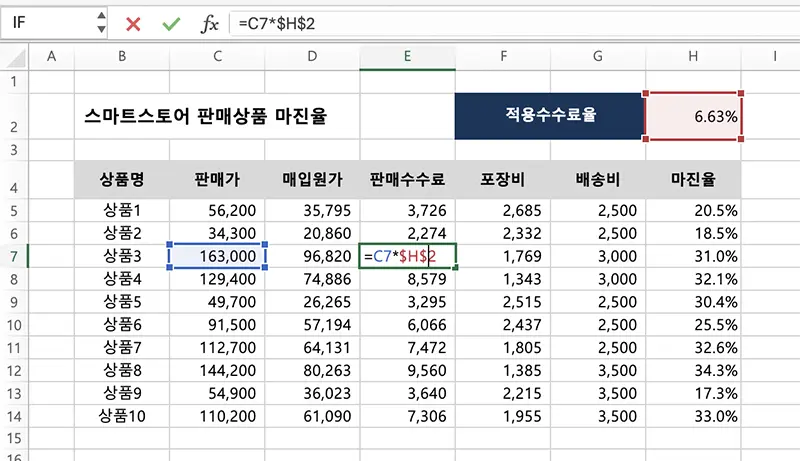Viewport: 800px width, 461px height.
Task: Select row 4 header
Action: 14,180
